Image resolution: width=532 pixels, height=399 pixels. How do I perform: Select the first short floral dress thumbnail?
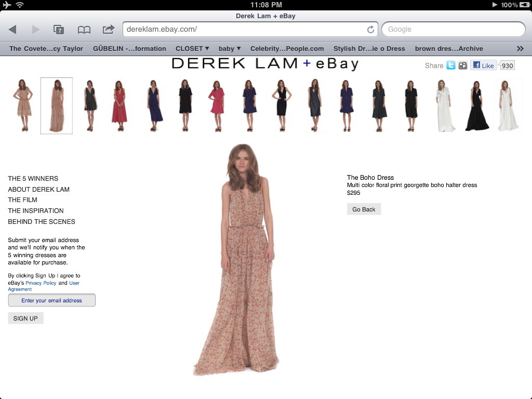pyautogui.click(x=23, y=105)
